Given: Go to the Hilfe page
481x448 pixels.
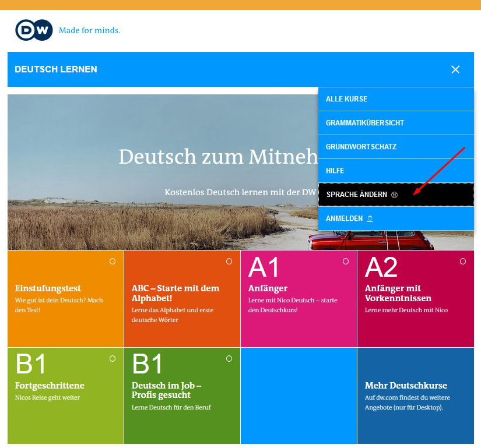Looking at the screenshot, I should 335,171.
